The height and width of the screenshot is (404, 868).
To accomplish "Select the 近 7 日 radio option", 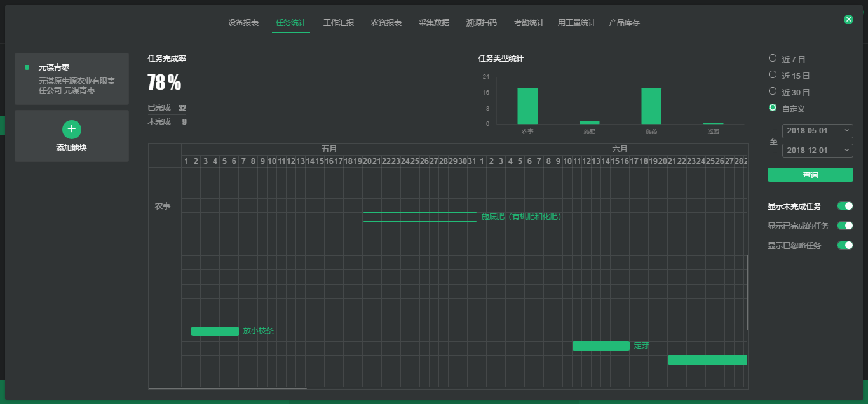I will (773, 58).
